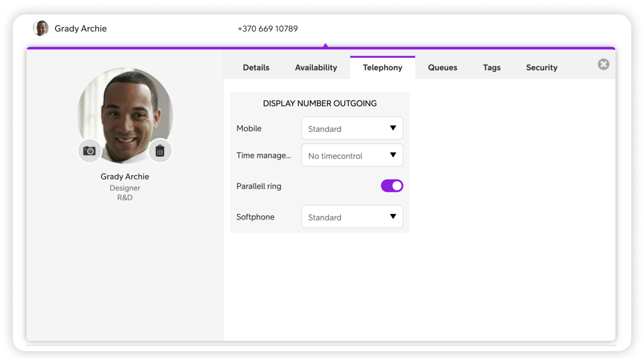Image resolution: width=644 pixels, height=358 pixels.
Task: Select the Telephony tab
Action: tap(382, 67)
